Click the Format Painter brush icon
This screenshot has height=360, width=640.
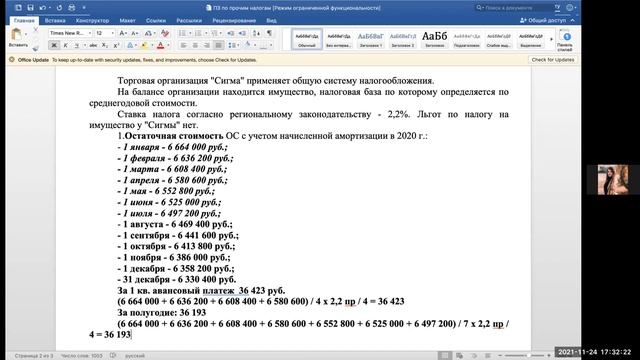coord(36,48)
